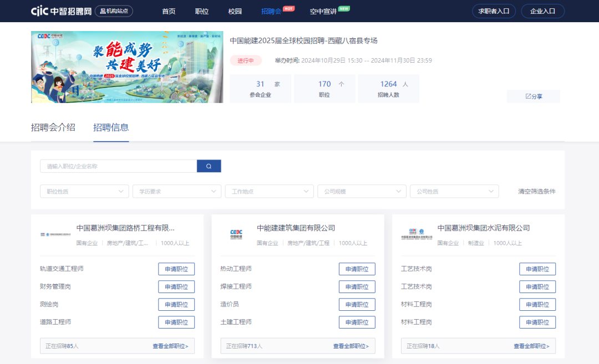The image size is (599, 364).
Task: Switch to the 招聘信息 tab
Action: click(x=111, y=127)
